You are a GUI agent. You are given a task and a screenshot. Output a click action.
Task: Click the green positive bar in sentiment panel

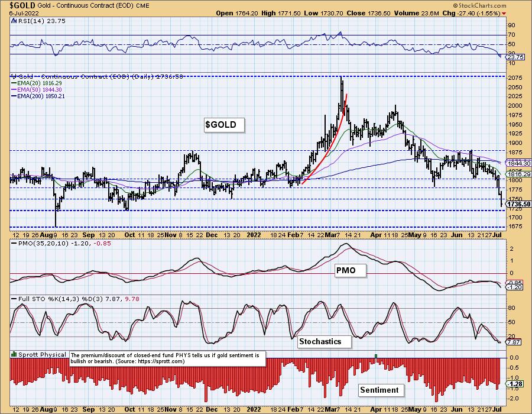click(x=375, y=356)
